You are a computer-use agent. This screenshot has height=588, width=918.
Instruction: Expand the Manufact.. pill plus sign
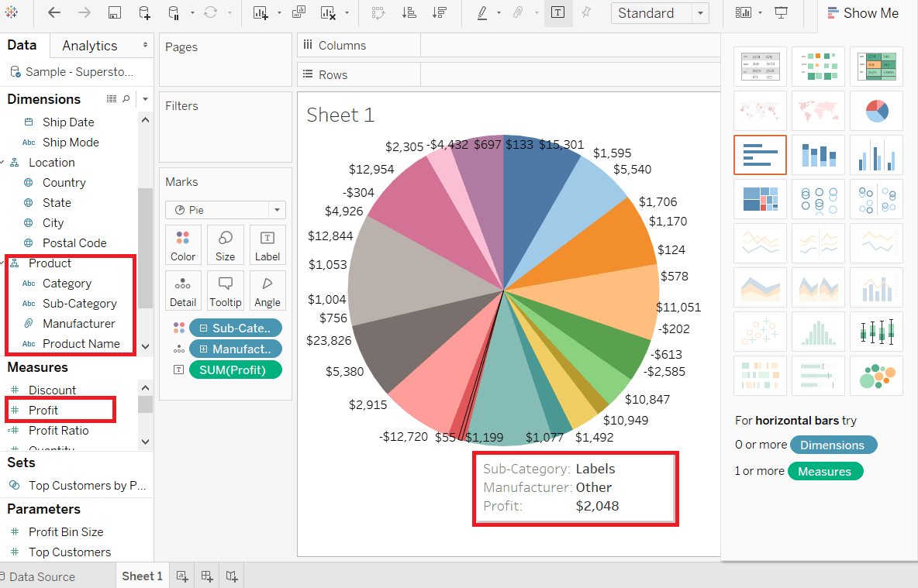(203, 349)
